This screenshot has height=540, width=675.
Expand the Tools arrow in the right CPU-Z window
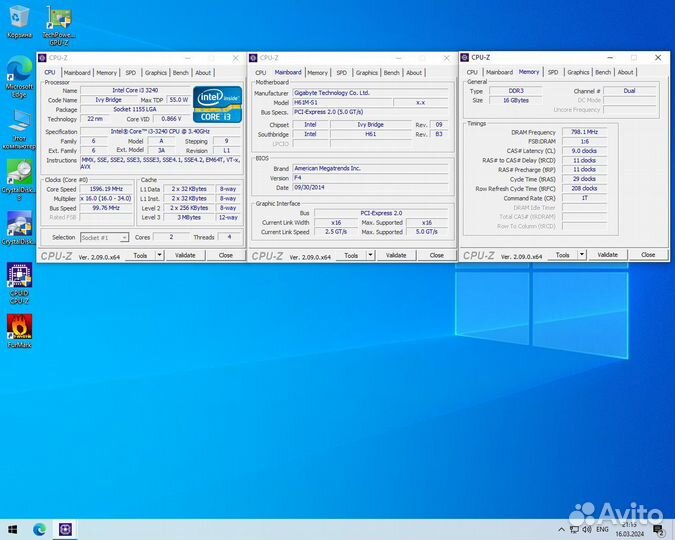click(x=582, y=255)
